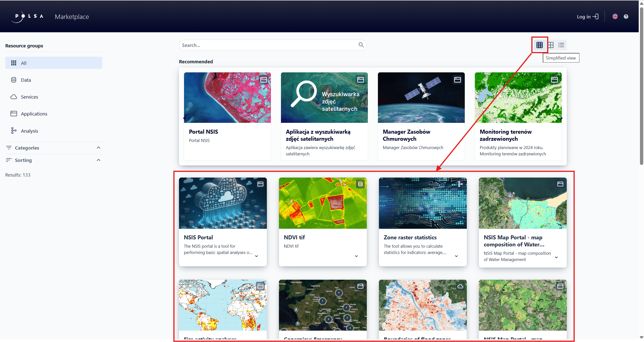The width and height of the screenshot is (644, 342).
Task: Click data type icon on NDVI tif card
Action: pos(360,184)
